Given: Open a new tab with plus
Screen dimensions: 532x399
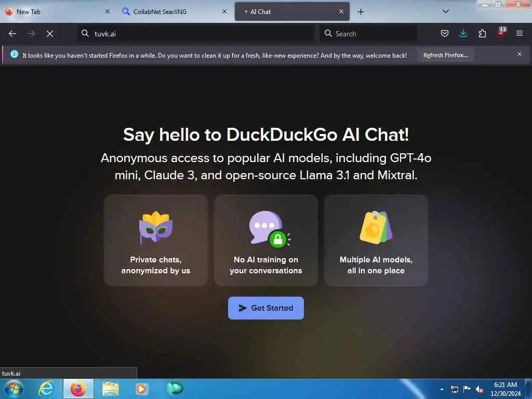Looking at the screenshot, I should (x=361, y=12).
